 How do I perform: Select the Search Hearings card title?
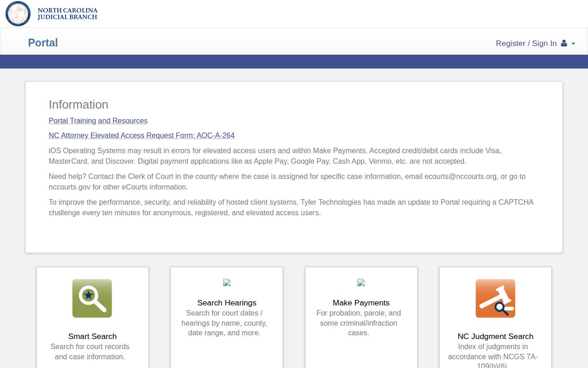pos(227,303)
